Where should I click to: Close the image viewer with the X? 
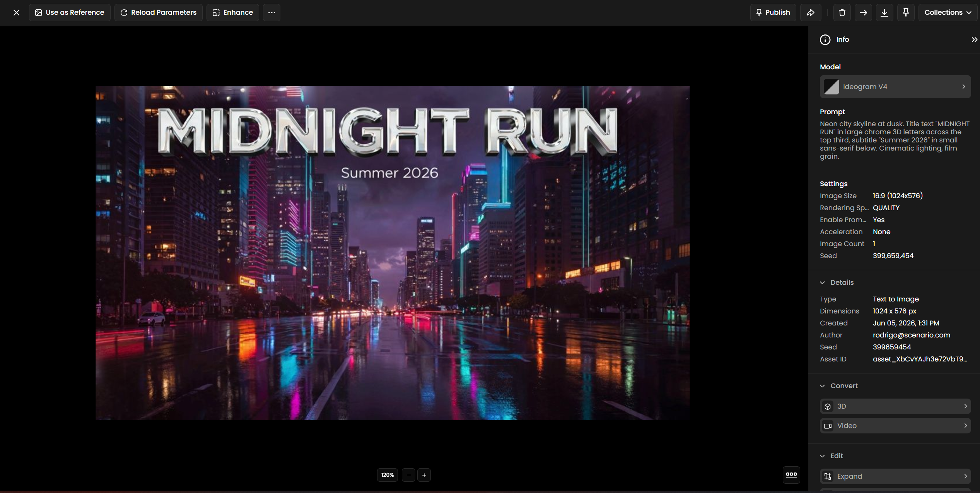pos(16,12)
